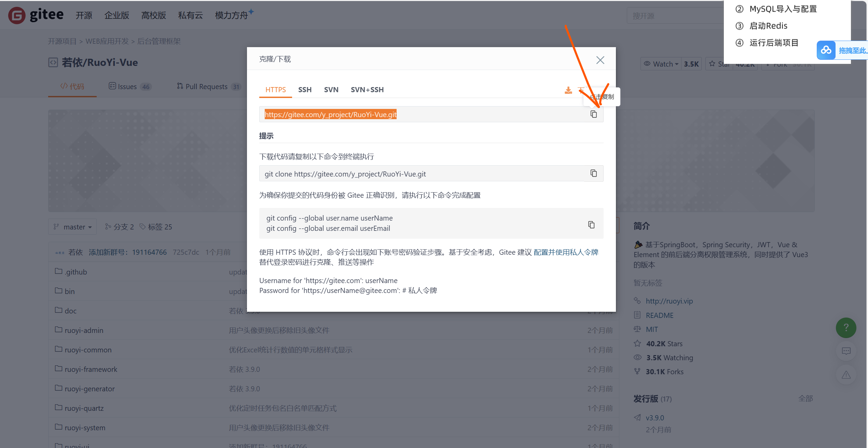Open the doc folder
Screen dimensions: 868x448
pos(70,311)
